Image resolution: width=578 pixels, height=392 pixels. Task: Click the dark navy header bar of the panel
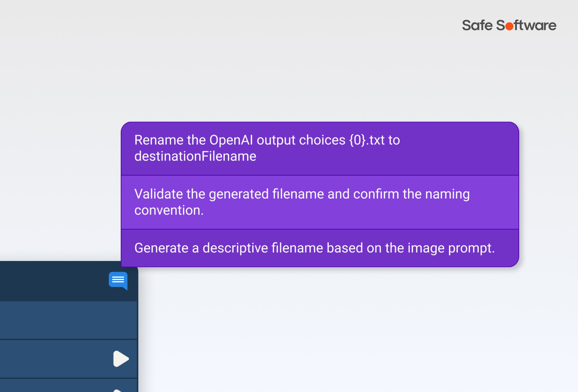68,281
